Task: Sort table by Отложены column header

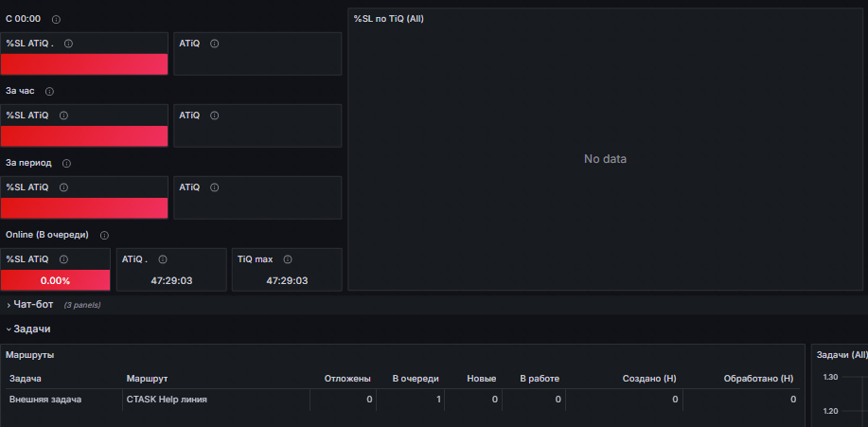Action: (x=347, y=379)
